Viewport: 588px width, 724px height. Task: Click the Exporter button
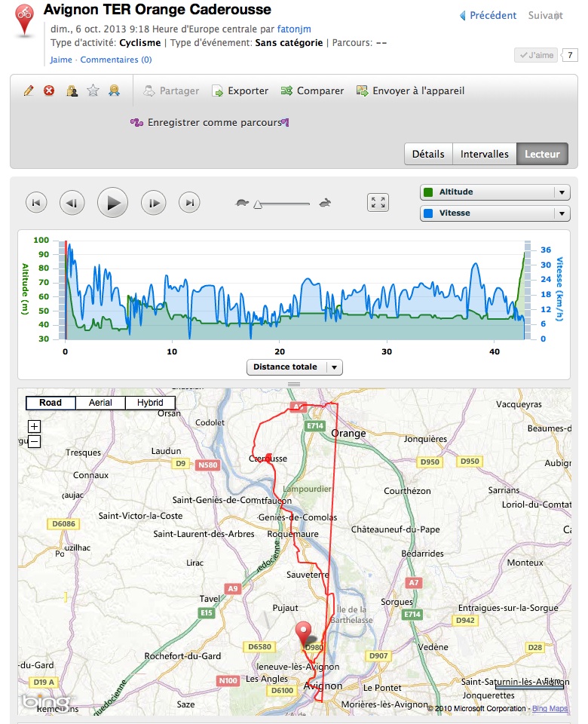(240, 91)
